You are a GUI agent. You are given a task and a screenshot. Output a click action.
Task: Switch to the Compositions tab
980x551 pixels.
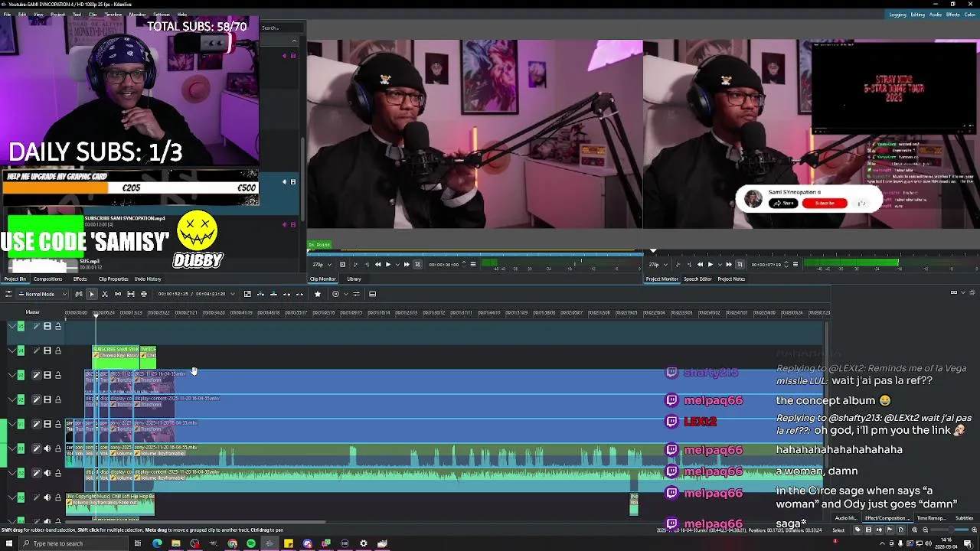(47, 279)
